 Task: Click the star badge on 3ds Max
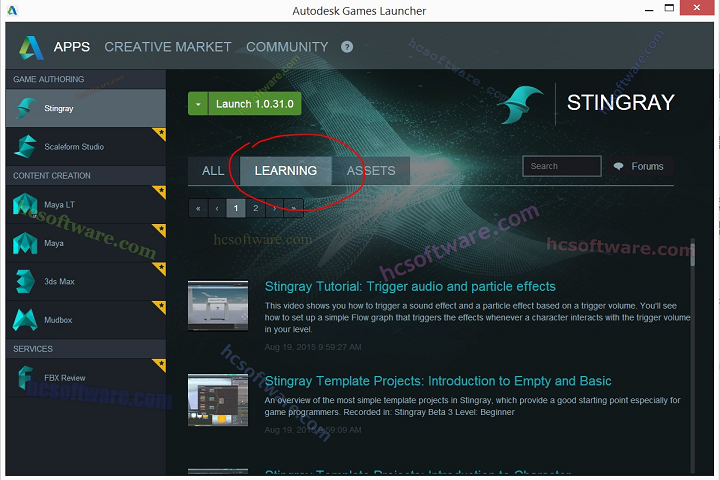[x=160, y=268]
